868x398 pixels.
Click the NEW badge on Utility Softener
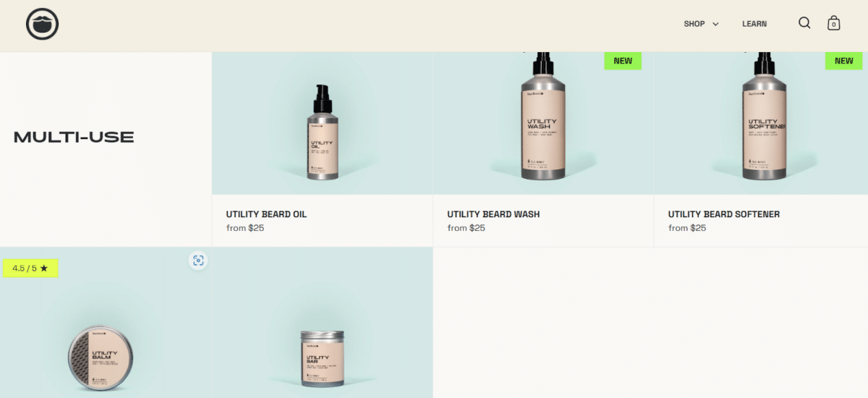tap(843, 61)
